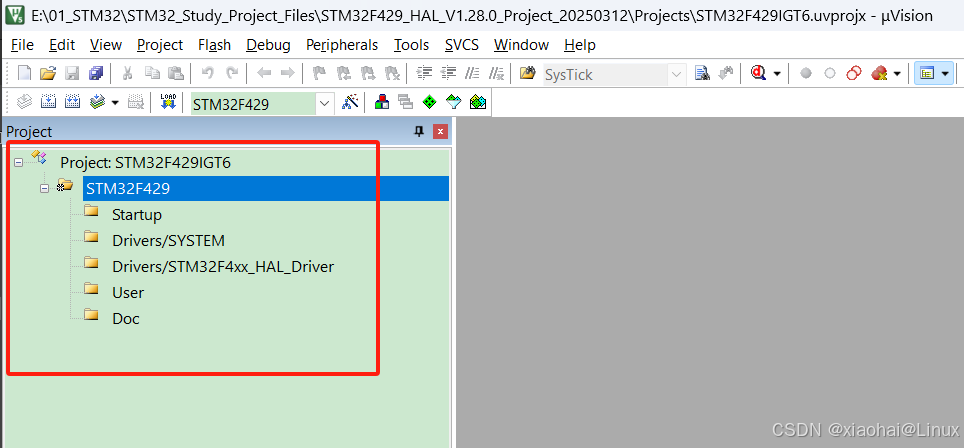The image size is (964, 448).
Task: Open the Edit menu
Action: 62,45
